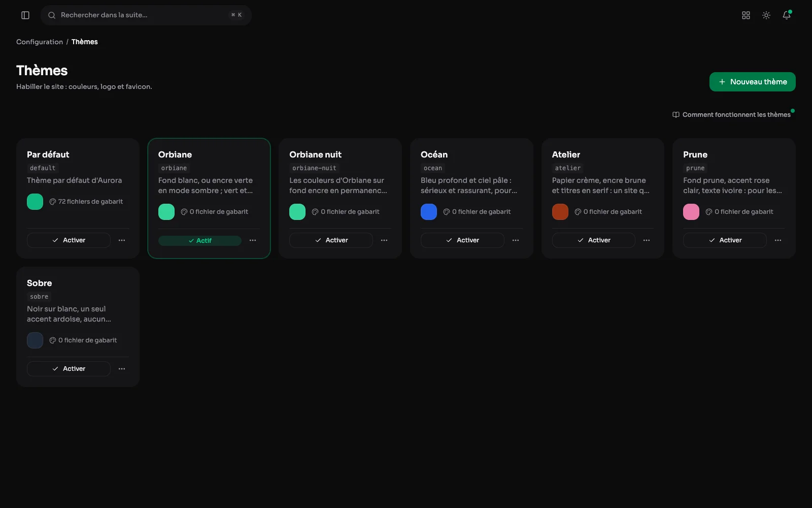The image size is (812, 508).
Task: Click the brown swatch on Atelier card
Action: coord(560,212)
